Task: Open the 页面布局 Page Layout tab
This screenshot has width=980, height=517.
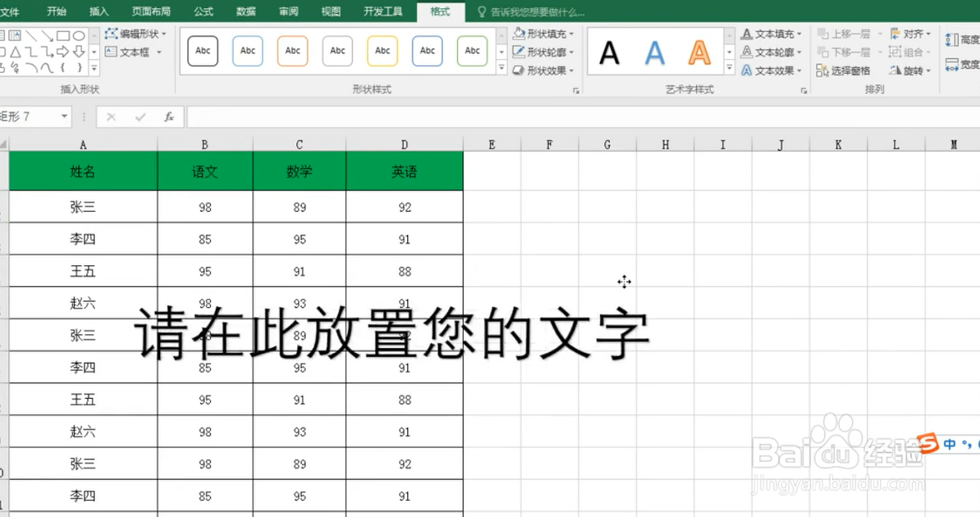Action: [x=151, y=11]
